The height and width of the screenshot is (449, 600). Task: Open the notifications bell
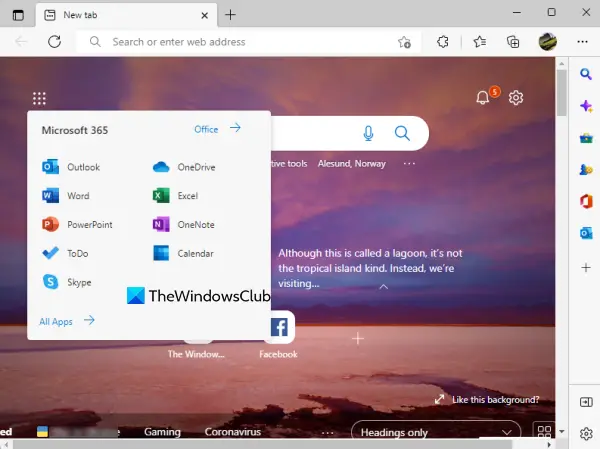(x=483, y=98)
